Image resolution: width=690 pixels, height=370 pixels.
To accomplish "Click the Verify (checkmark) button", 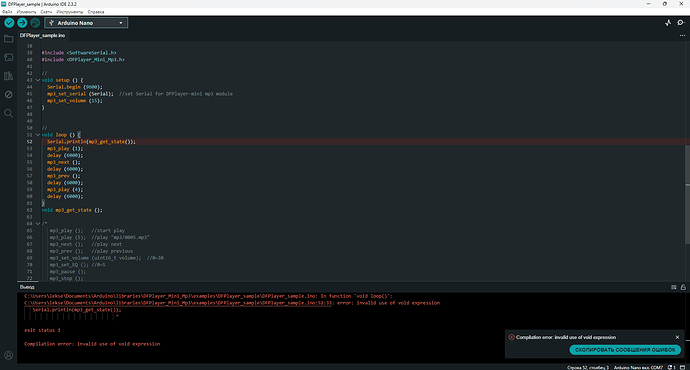I will tap(9, 23).
